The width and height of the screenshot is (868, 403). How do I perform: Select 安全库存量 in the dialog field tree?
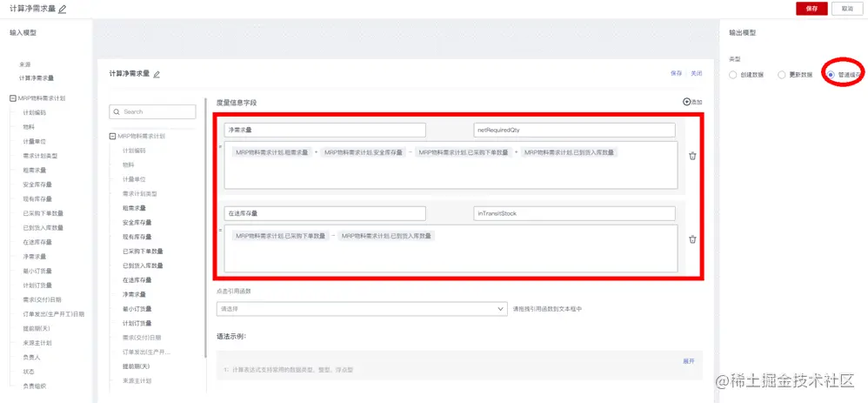pyautogui.click(x=137, y=222)
